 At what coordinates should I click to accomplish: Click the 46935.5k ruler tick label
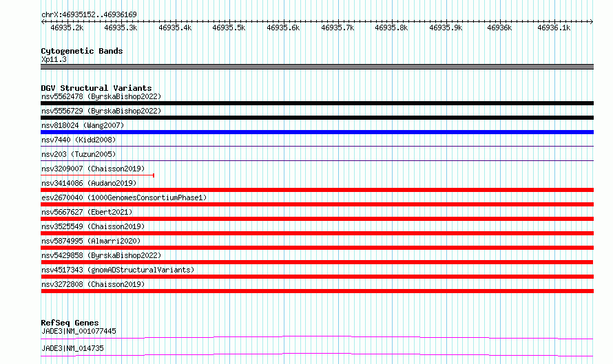click(229, 28)
